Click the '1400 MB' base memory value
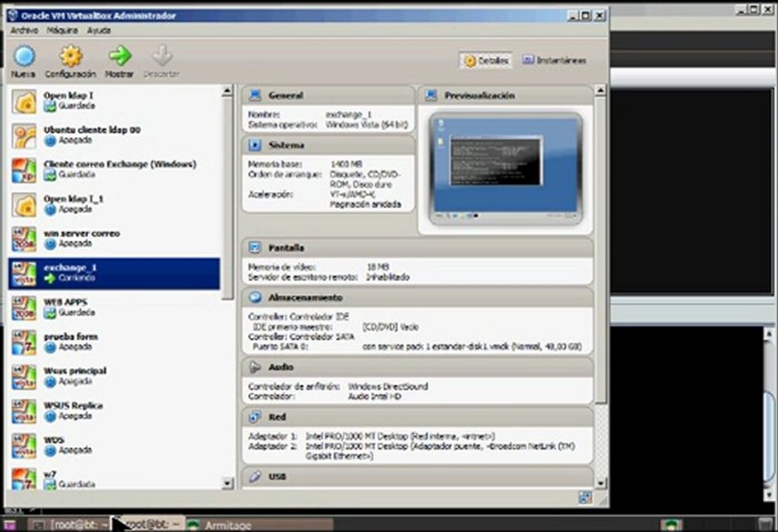The image size is (778, 532). [x=347, y=164]
